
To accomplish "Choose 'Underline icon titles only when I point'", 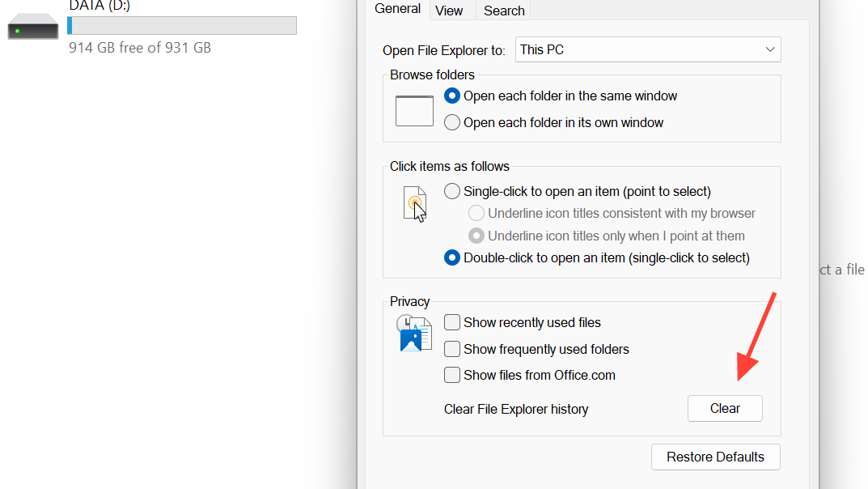I will pyautogui.click(x=476, y=236).
